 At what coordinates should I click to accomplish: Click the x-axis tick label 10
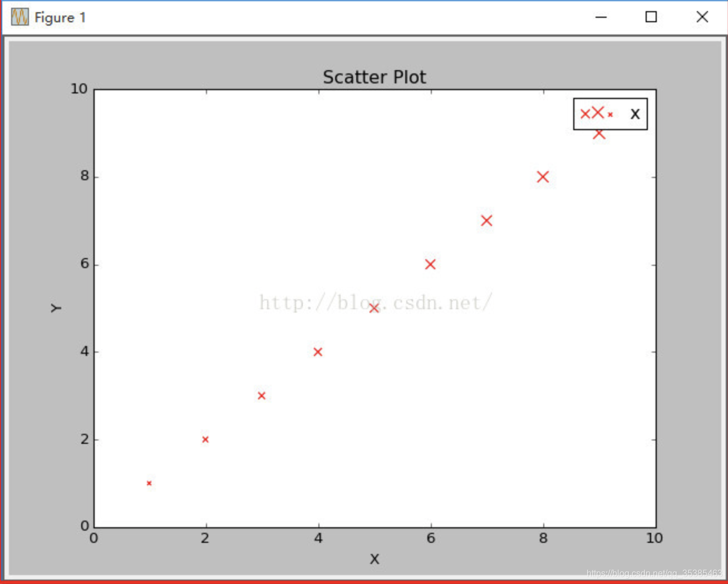coord(655,538)
